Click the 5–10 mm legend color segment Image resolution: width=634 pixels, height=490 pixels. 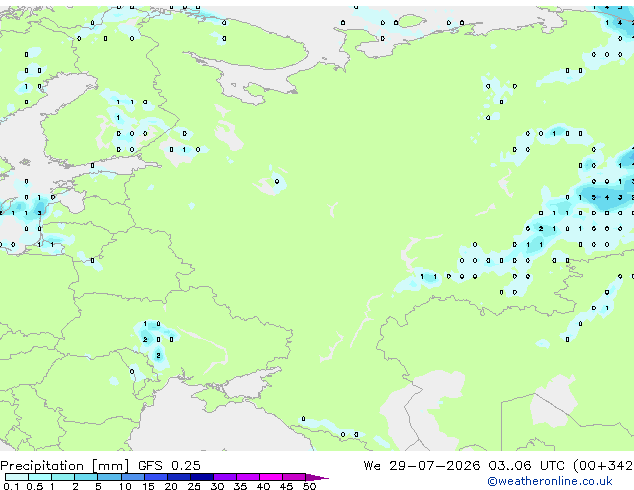coord(109,477)
